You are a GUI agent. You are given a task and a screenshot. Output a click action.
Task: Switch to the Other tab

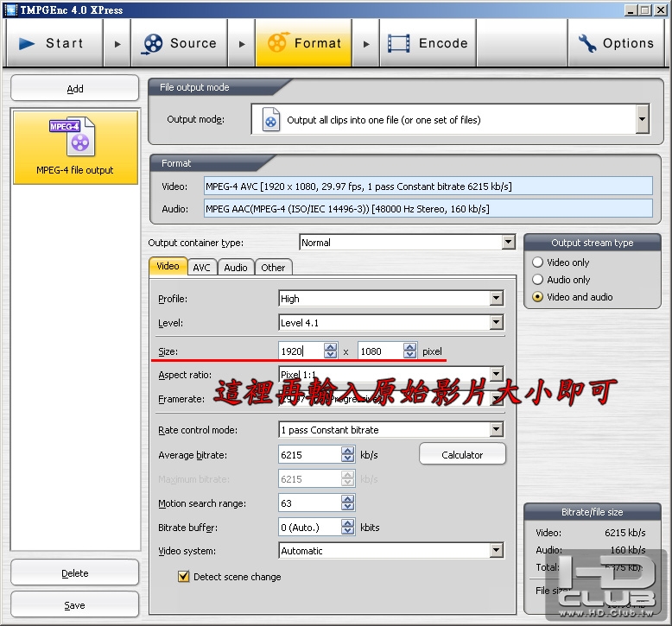[x=274, y=268]
